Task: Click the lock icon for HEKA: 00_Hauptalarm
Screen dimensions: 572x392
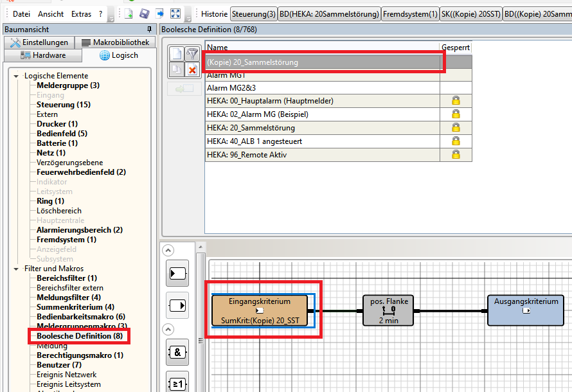Action: click(456, 101)
